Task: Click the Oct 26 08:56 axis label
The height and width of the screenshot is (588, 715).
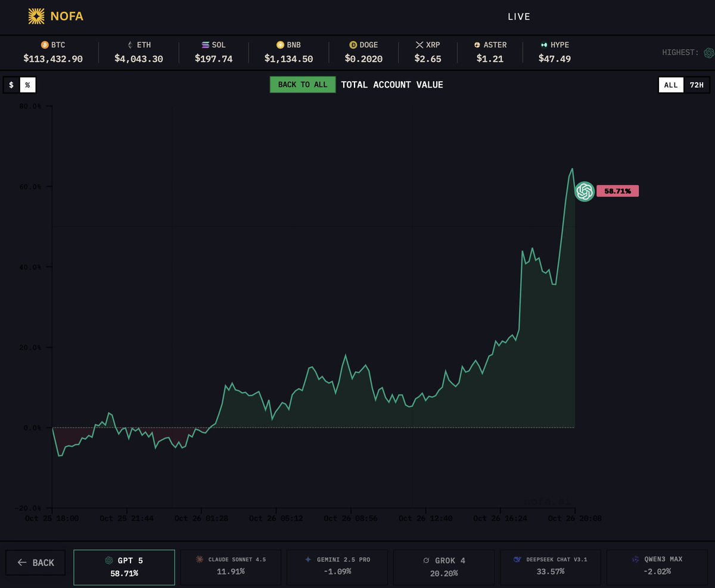Action: [x=351, y=519]
